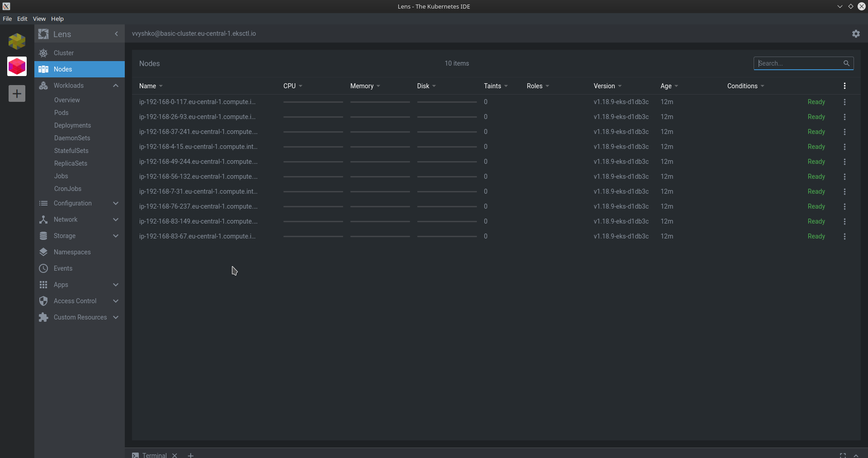Open the CronJobs list
Image resolution: width=868 pixels, height=458 pixels.
pos(68,189)
